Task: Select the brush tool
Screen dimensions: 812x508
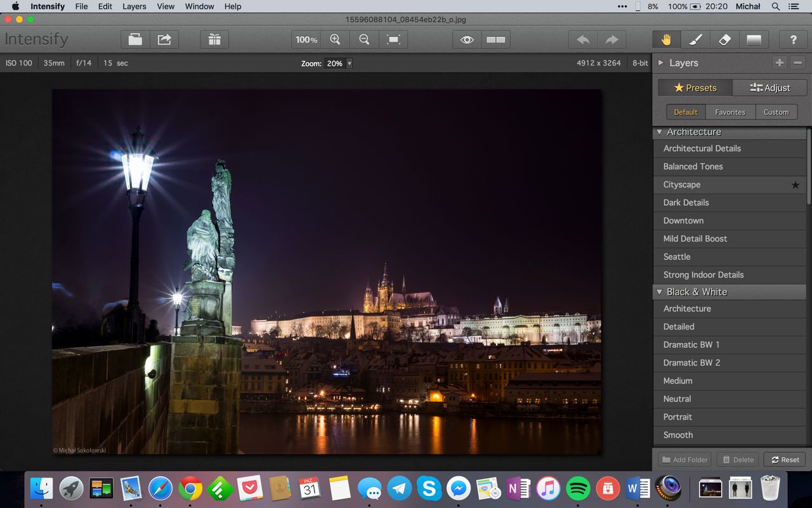Action: [x=695, y=39]
